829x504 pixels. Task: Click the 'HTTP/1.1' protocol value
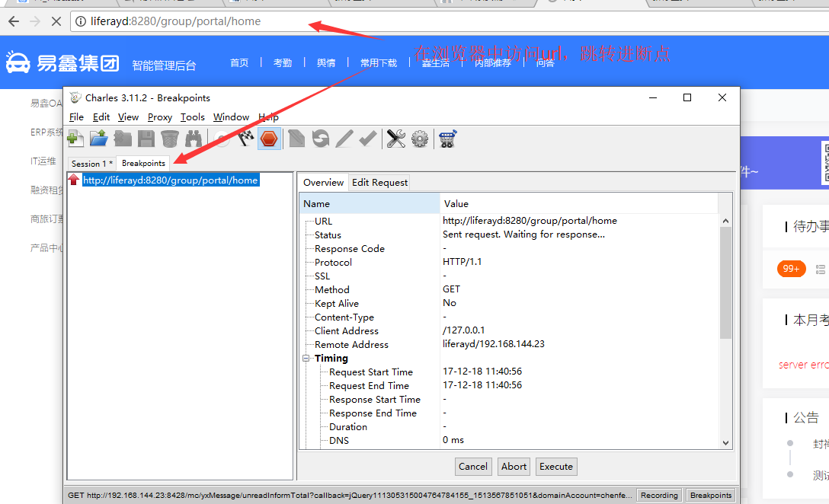(462, 261)
